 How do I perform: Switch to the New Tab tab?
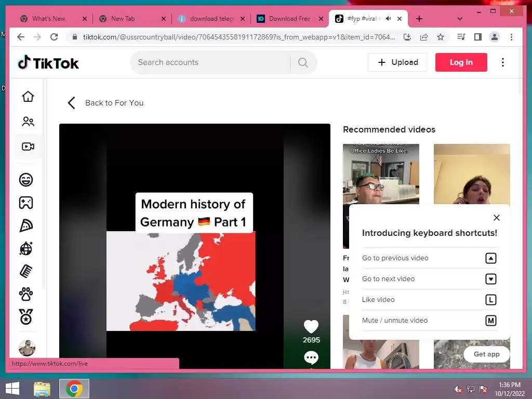(123, 19)
